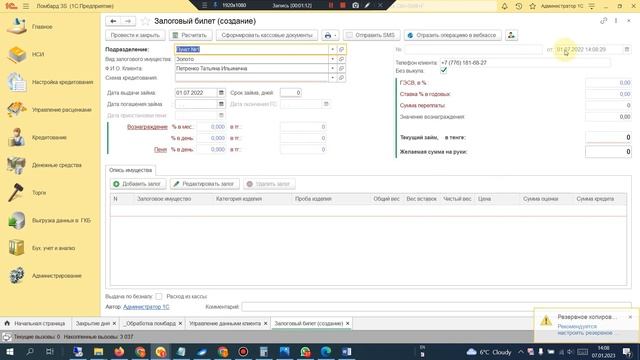This screenshot has width=640, height=360.
Task: Click Добавить залог button
Action: tap(138, 184)
